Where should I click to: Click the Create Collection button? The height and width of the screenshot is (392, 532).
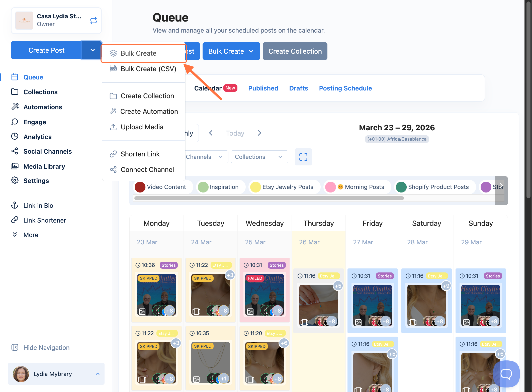[295, 51]
